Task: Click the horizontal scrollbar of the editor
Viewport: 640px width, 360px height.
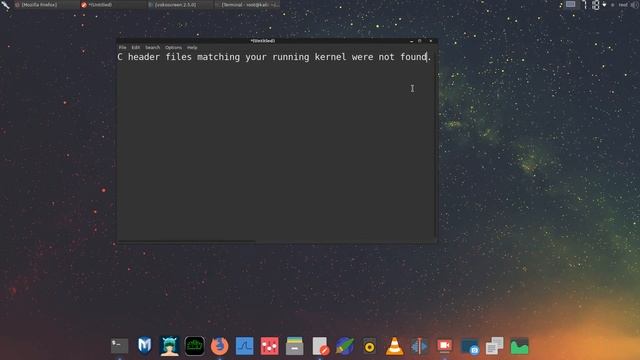Action: [187, 242]
